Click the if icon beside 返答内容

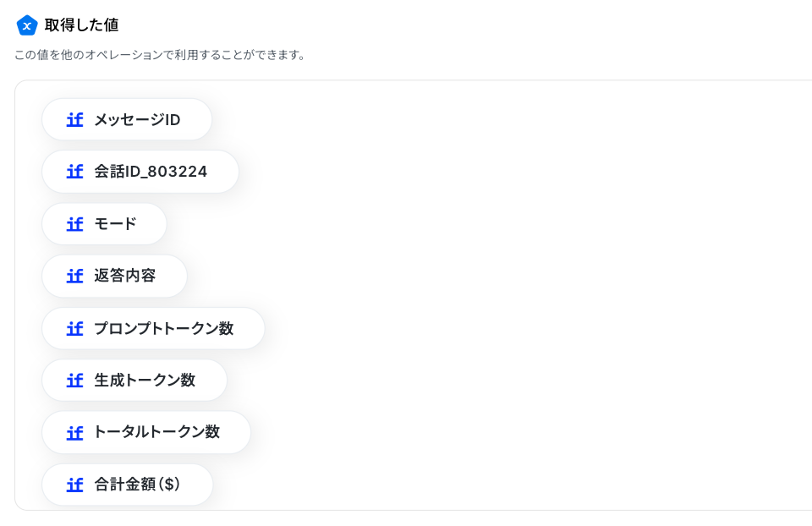[x=74, y=276]
